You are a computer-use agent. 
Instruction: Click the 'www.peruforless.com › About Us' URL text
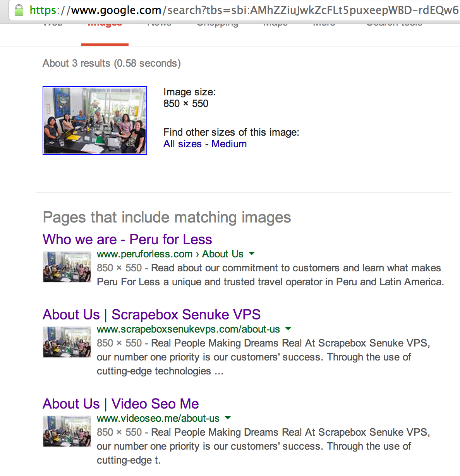(170, 254)
